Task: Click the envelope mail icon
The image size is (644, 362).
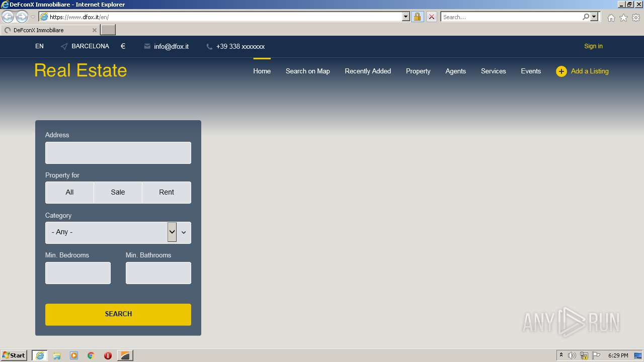Action: (x=147, y=46)
